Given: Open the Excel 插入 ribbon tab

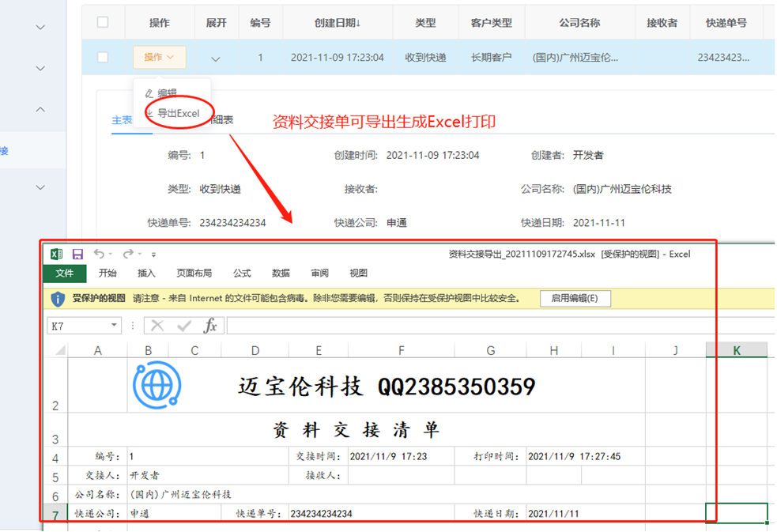Looking at the screenshot, I should point(146,273).
